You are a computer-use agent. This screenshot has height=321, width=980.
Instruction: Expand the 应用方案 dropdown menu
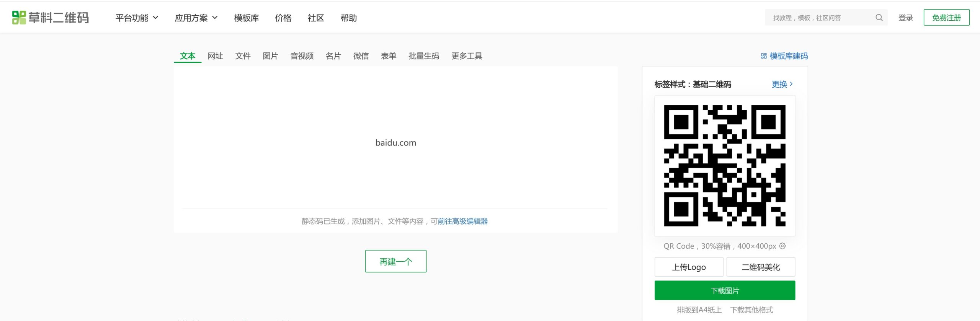coord(196,18)
